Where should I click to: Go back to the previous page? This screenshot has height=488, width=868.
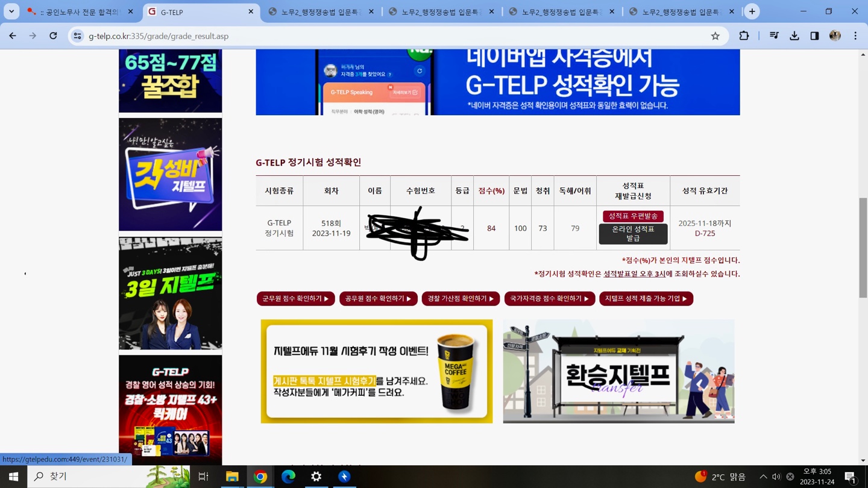coord(13,36)
